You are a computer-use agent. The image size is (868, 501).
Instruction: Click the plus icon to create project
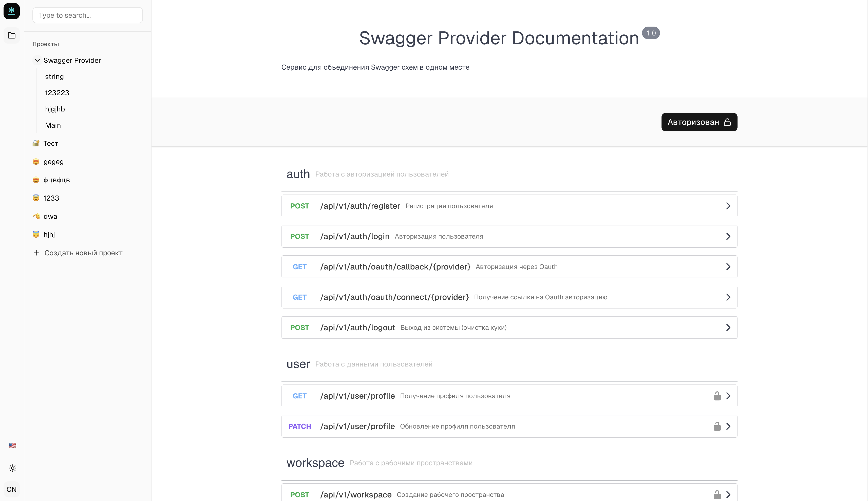coord(36,253)
